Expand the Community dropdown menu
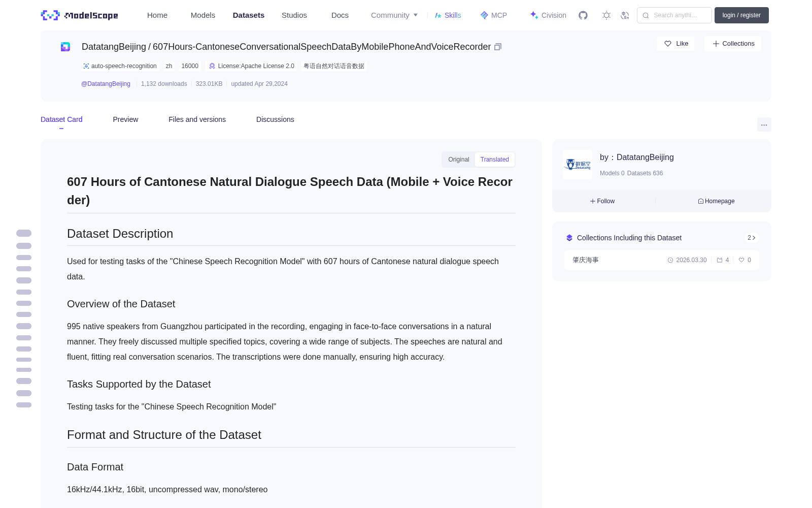Viewport: 812px width, 508px height. (394, 15)
